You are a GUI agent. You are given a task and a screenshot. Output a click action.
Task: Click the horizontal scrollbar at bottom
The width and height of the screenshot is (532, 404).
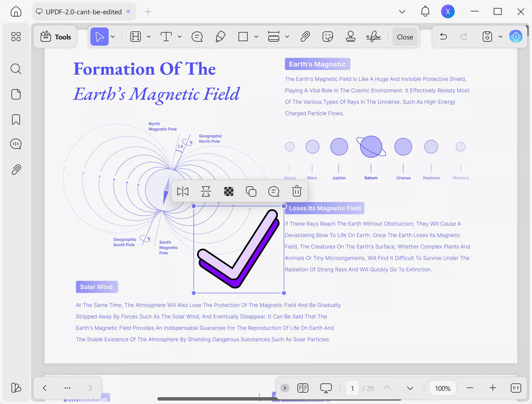click(279, 399)
